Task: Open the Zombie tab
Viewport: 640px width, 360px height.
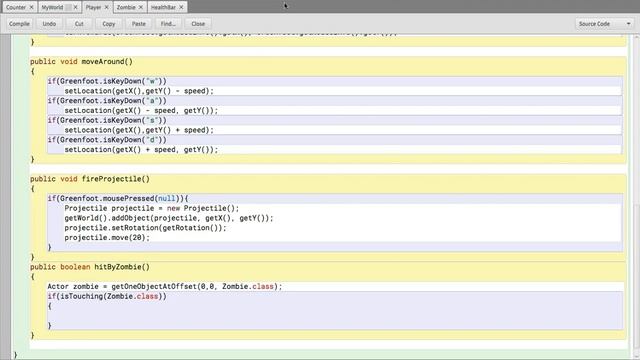Action: tap(126, 7)
